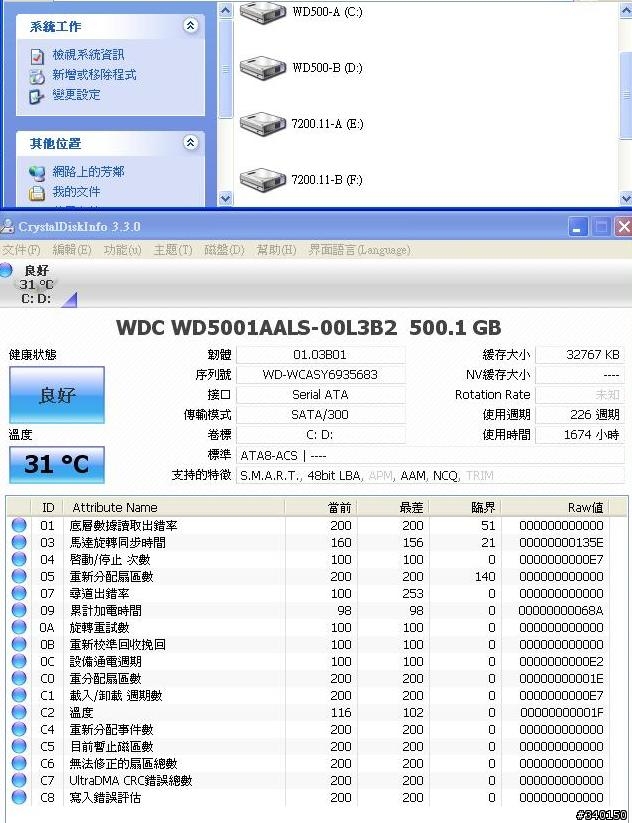Open the 幫助(H) menu

click(x=276, y=250)
